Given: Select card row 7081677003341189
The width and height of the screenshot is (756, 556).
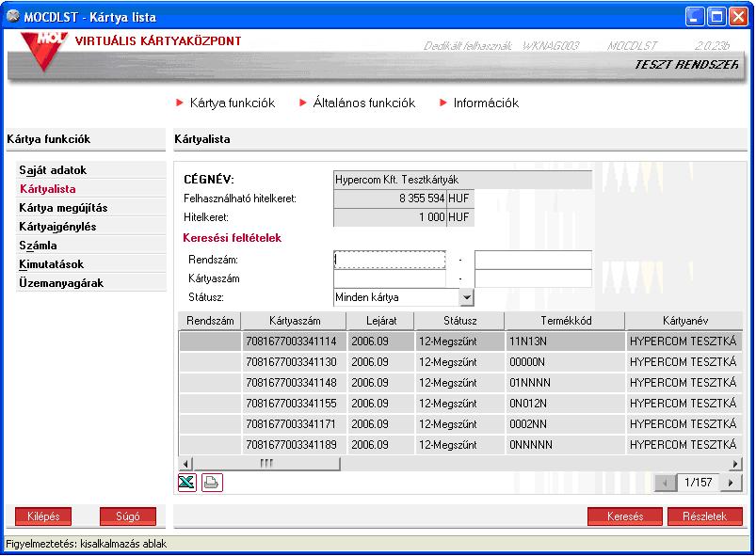Looking at the screenshot, I should (460, 445).
